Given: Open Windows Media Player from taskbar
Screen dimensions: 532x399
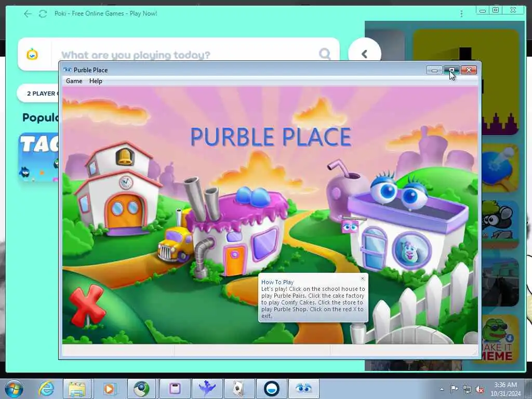Looking at the screenshot, I should click(109, 389).
